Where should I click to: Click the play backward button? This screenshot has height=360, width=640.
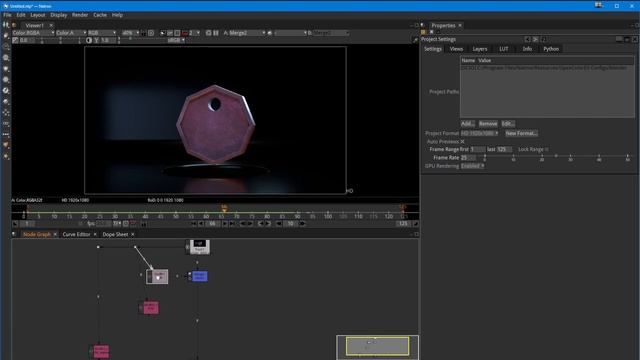click(x=200, y=224)
